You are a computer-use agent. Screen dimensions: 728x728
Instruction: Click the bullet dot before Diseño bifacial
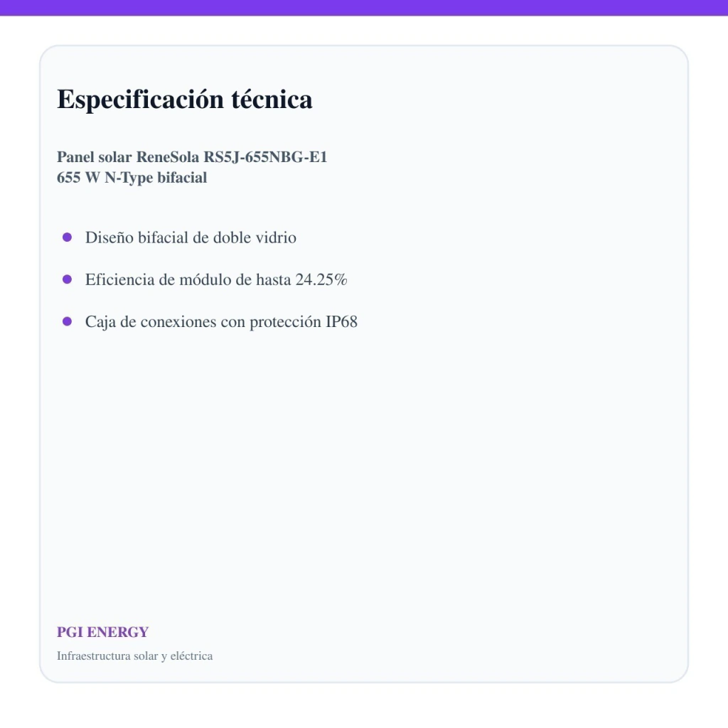(x=67, y=237)
